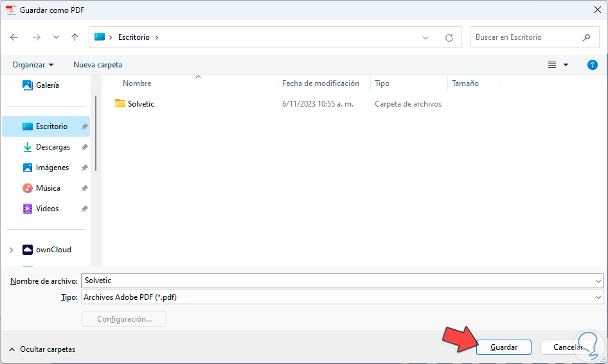Click pin icon beside Música
608x364 pixels.
pyautogui.click(x=84, y=188)
